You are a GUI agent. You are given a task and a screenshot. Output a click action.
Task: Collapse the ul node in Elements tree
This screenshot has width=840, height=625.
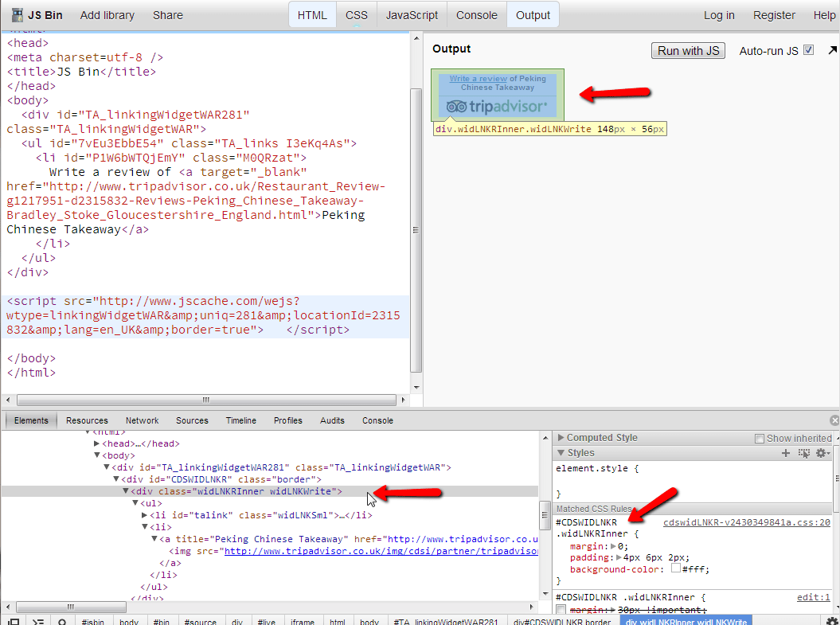(135, 503)
